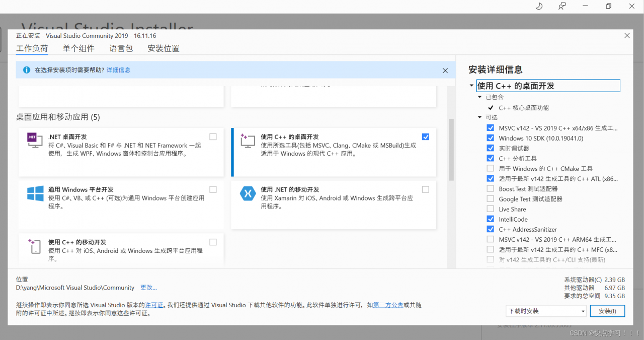Open the feedback person icon at top
The width and height of the screenshot is (644, 340).
click(562, 6)
